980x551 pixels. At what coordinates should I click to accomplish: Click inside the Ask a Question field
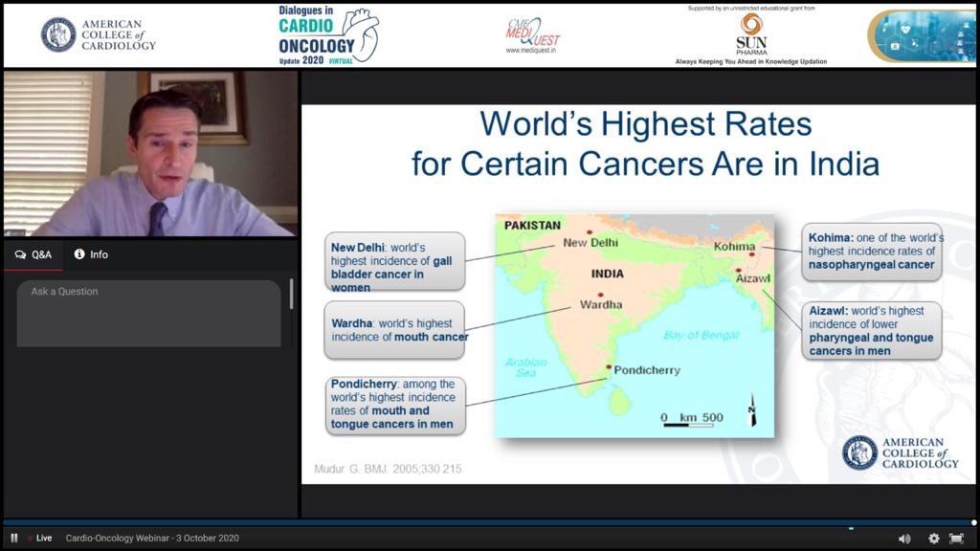pos(144,316)
